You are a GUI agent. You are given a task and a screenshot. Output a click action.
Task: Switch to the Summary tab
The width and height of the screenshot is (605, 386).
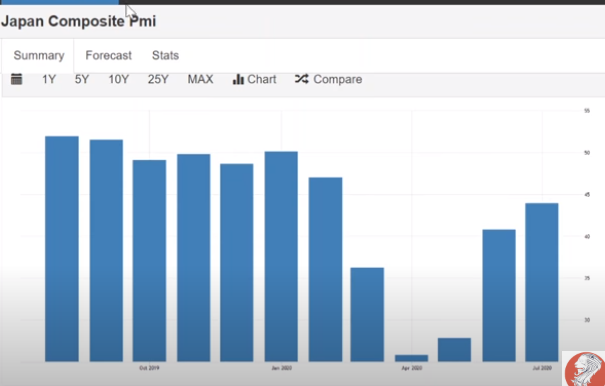point(39,56)
